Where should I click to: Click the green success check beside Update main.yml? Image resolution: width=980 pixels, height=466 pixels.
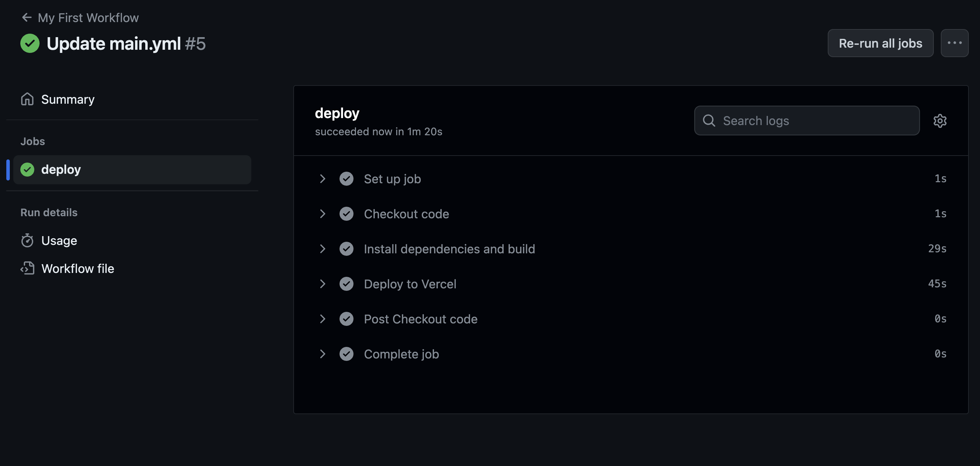[x=30, y=43]
